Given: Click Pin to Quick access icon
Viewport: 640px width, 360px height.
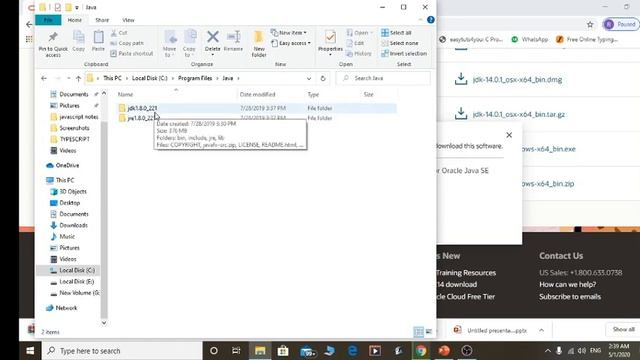Looking at the screenshot, I should [x=53, y=44].
